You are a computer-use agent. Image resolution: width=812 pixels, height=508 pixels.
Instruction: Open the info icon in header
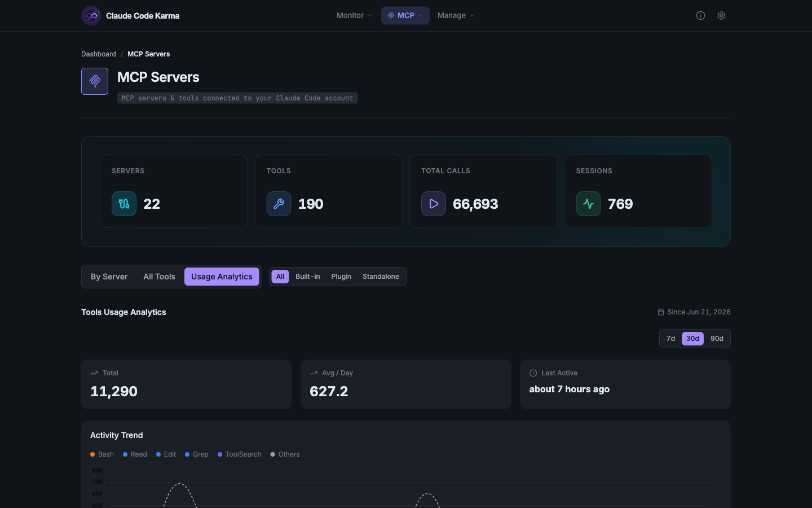[700, 16]
